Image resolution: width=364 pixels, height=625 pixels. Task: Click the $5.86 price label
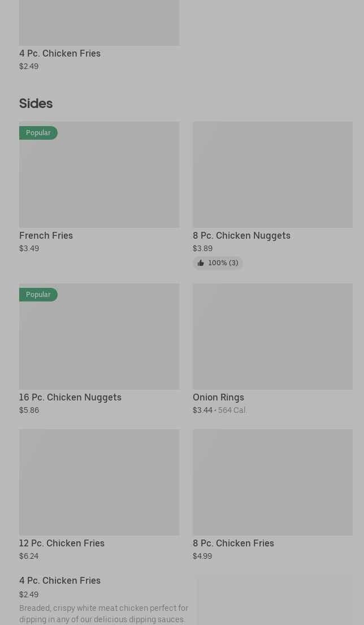pos(29,410)
